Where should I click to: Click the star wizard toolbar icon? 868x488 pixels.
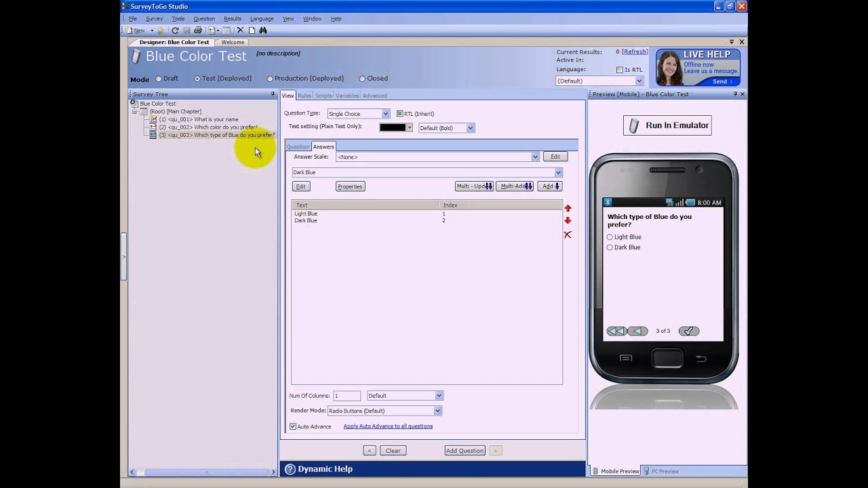pyautogui.click(x=161, y=30)
